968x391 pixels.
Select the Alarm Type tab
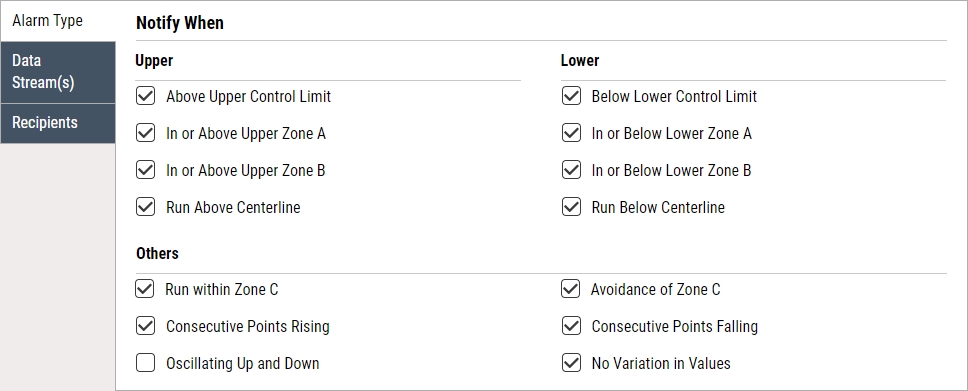58,21
